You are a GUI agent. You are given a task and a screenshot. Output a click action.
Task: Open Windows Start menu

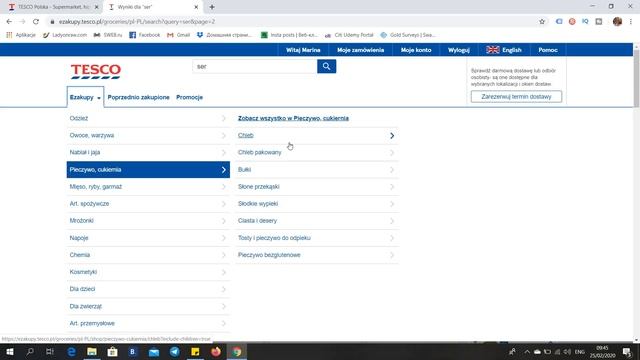tap(9, 351)
